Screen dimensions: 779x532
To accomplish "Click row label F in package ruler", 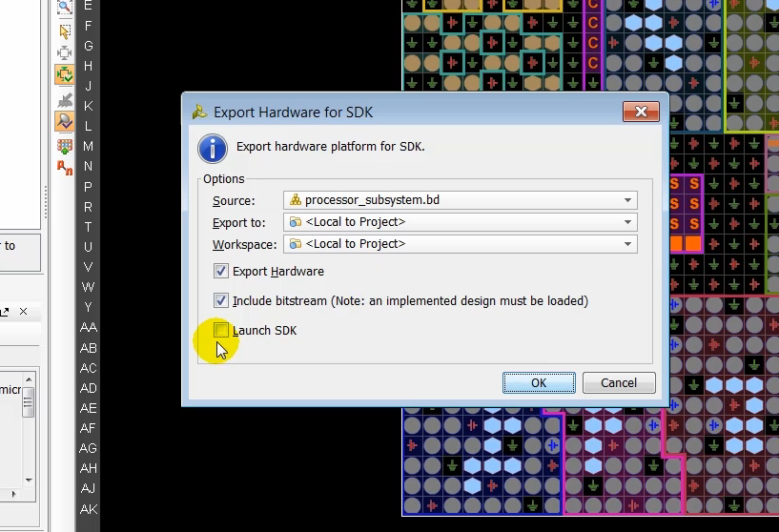I will click(89, 26).
